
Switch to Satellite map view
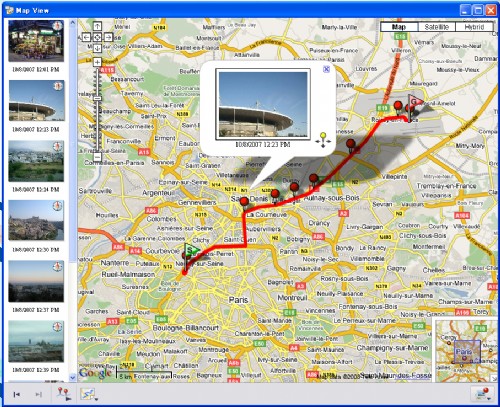click(437, 27)
